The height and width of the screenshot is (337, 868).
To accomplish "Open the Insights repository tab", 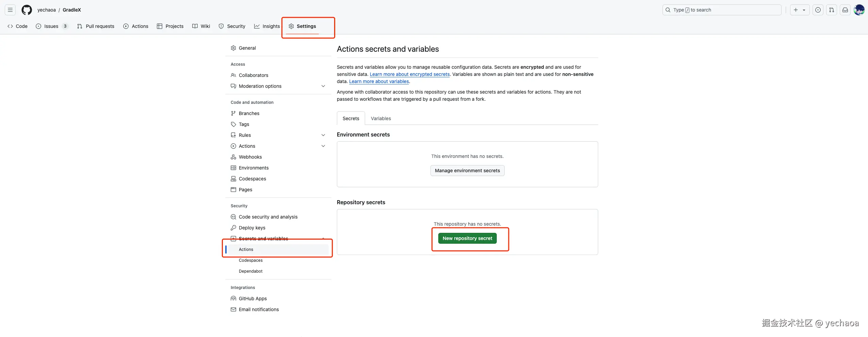I will point(267,26).
